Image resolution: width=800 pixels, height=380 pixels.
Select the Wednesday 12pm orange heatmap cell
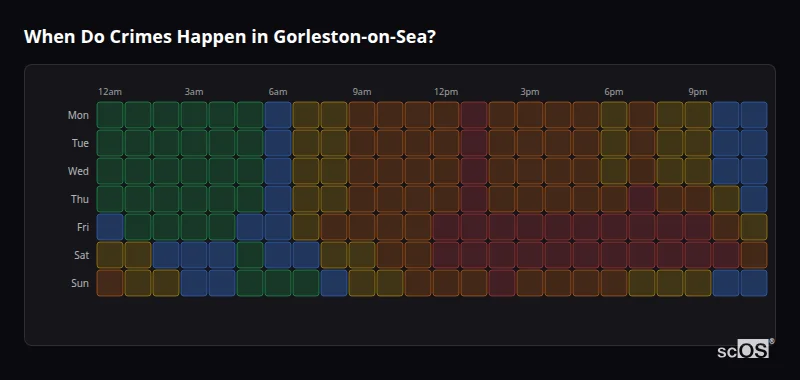pyautogui.click(x=446, y=171)
